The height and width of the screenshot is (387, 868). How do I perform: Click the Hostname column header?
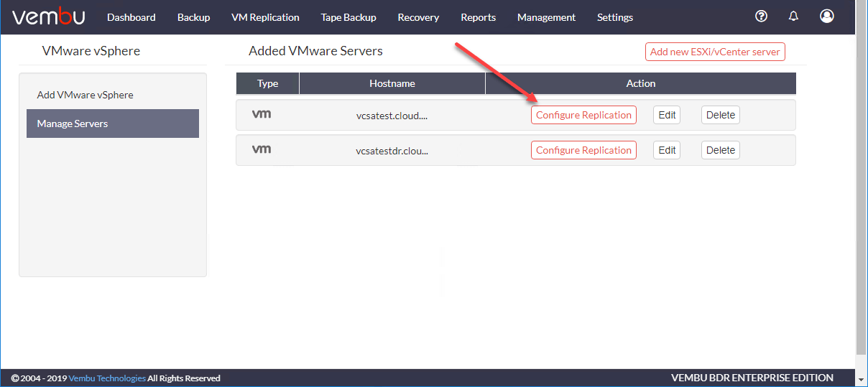(392, 83)
